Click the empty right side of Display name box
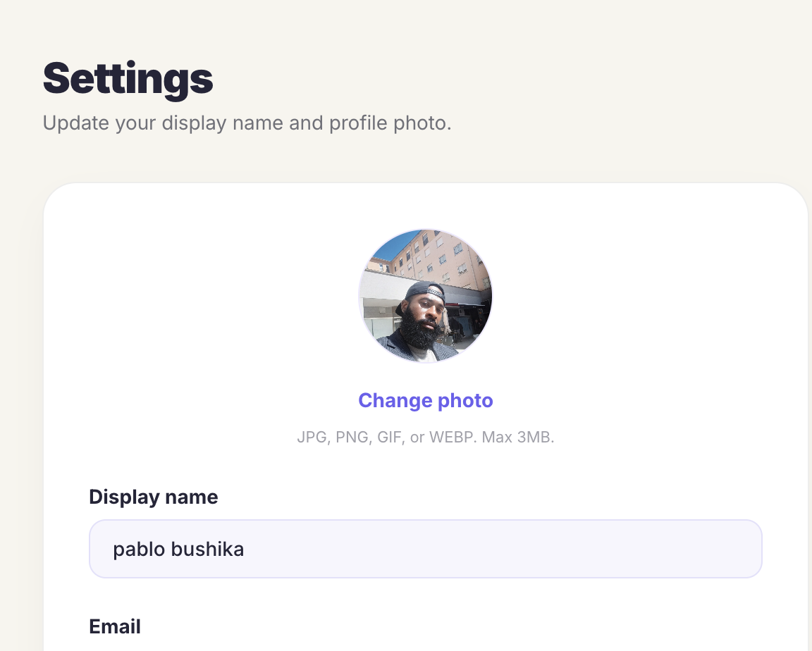 [x=518, y=549]
